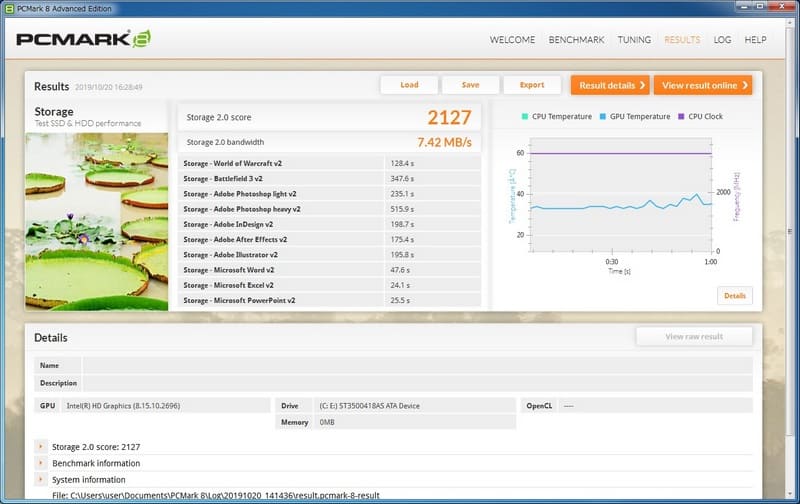Viewport: 800px width, 504px height.
Task: Click the 24.1 s result value
Action: click(x=400, y=285)
